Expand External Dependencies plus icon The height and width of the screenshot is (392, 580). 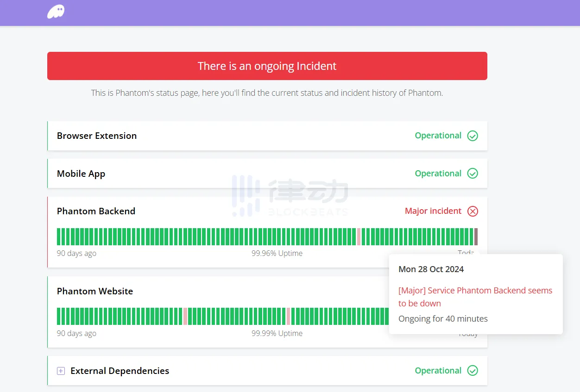pyautogui.click(x=61, y=371)
